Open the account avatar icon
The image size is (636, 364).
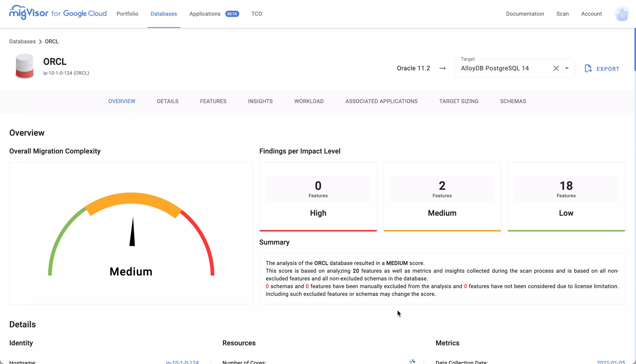622,14
